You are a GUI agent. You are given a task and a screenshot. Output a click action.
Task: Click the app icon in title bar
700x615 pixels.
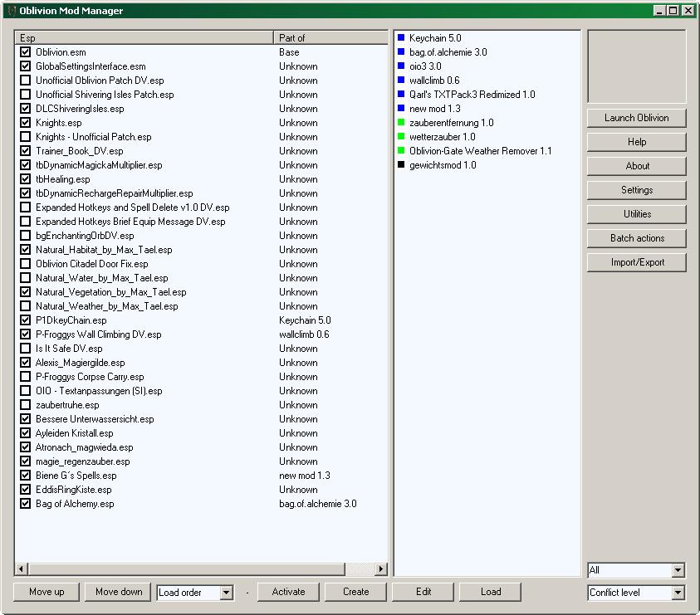coord(11,11)
